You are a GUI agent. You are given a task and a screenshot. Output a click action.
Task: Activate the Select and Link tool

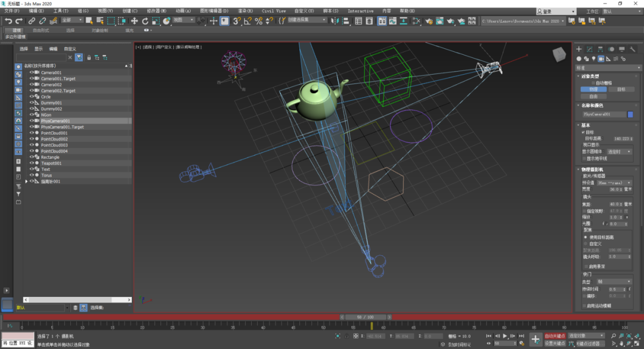pyautogui.click(x=32, y=20)
